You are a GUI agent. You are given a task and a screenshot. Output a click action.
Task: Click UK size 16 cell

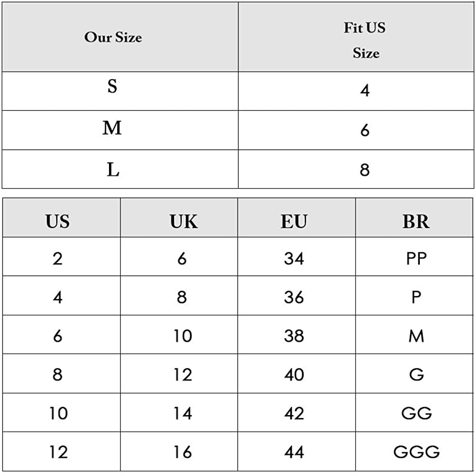point(182,451)
